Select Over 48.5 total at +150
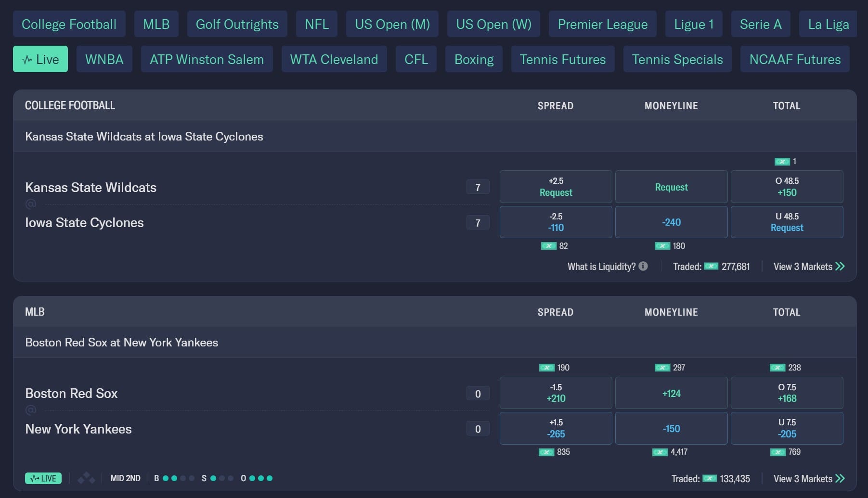This screenshot has width=868, height=498. pyautogui.click(x=787, y=187)
